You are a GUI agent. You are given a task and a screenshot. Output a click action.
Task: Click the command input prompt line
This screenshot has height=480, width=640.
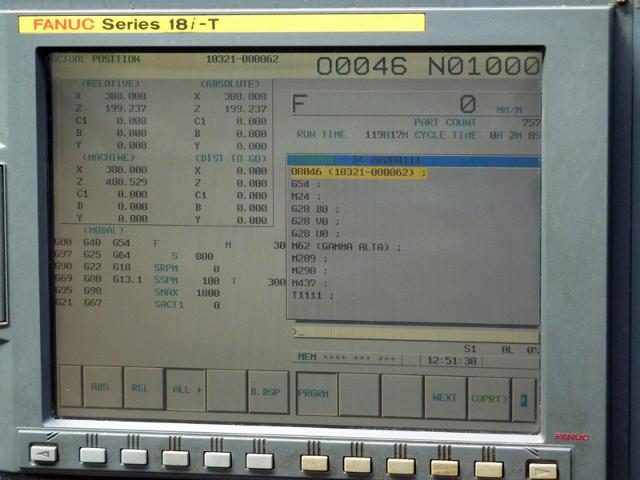click(x=412, y=332)
